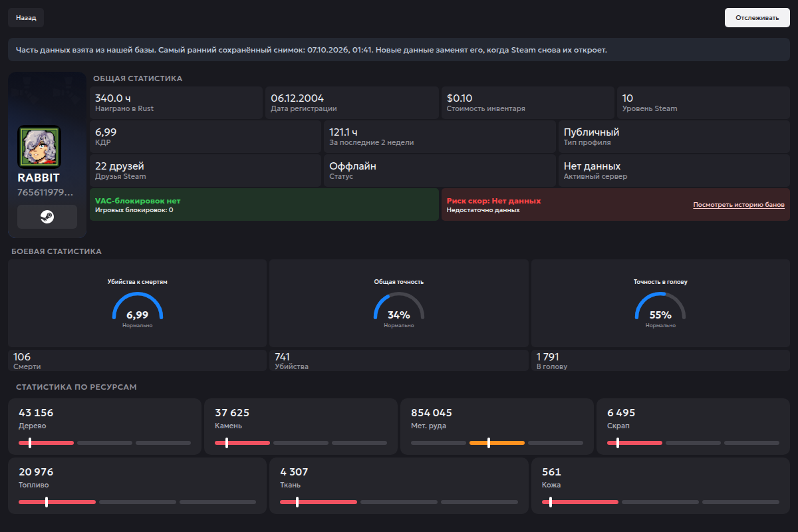Viewport: 798px width, 532px height.
Task: Click the registration date 06.12.2004
Action: [297, 98]
